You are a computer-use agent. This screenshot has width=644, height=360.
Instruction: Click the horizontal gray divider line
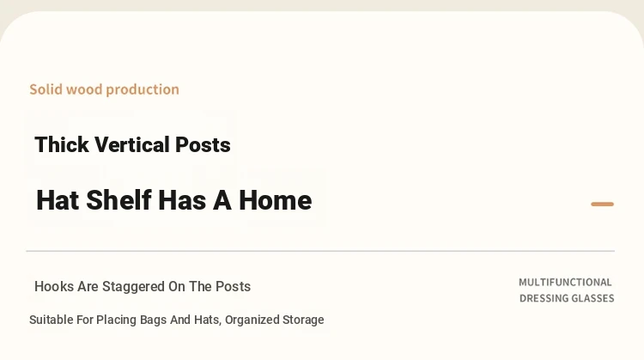320,251
